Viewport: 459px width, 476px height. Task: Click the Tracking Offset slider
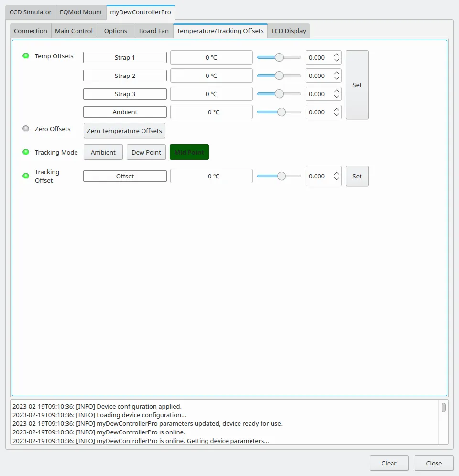(279, 176)
